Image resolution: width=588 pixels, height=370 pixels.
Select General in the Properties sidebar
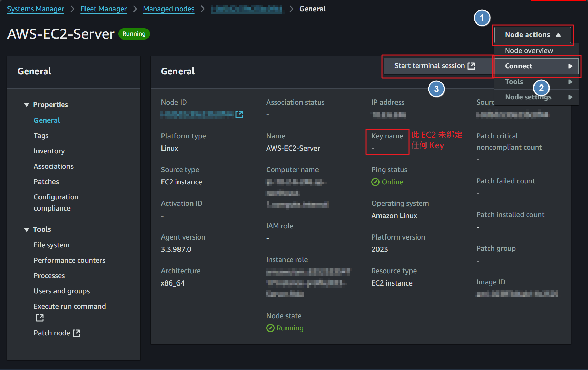pos(47,120)
